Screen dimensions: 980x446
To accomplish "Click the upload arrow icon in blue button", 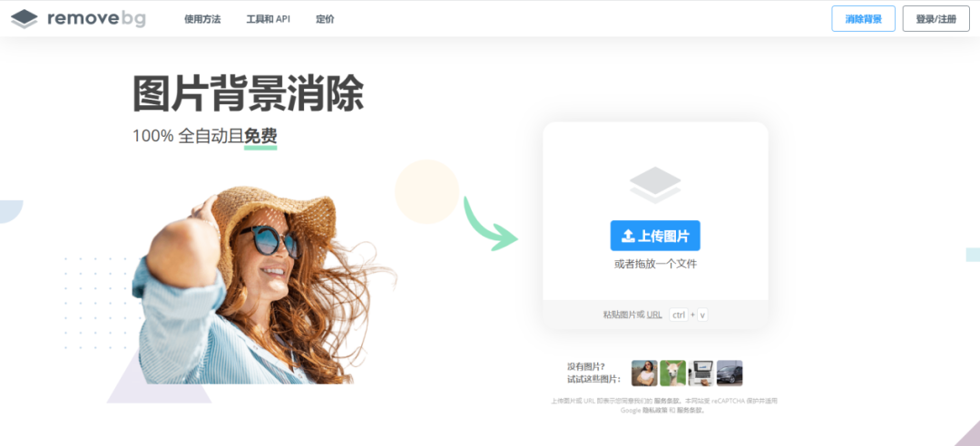I will (x=628, y=236).
